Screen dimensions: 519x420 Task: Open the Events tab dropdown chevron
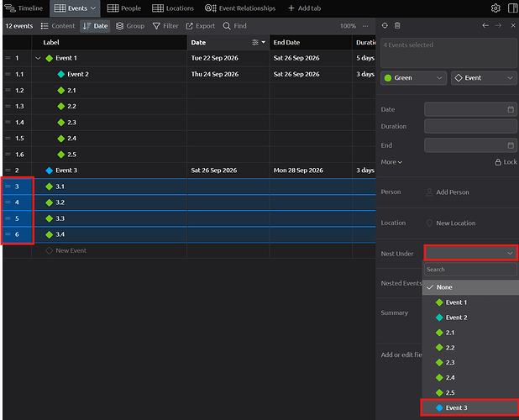93,8
